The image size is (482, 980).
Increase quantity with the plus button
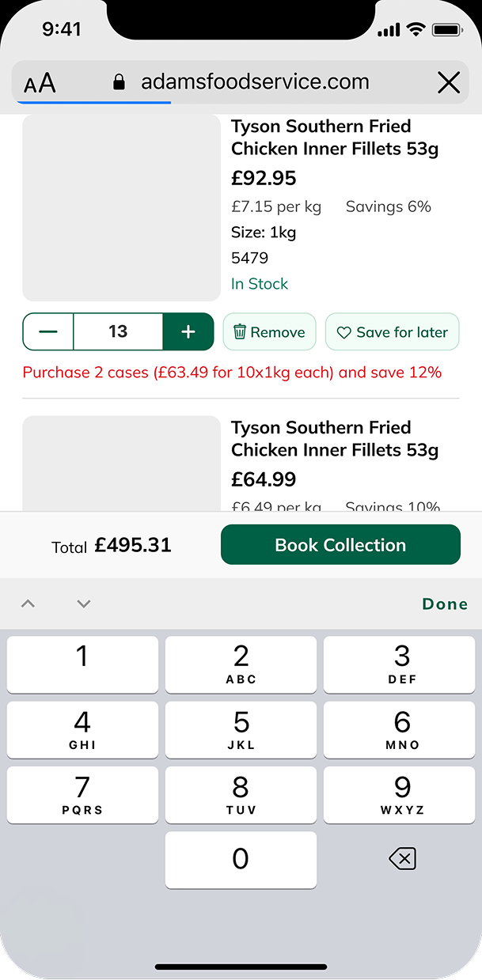pos(188,332)
